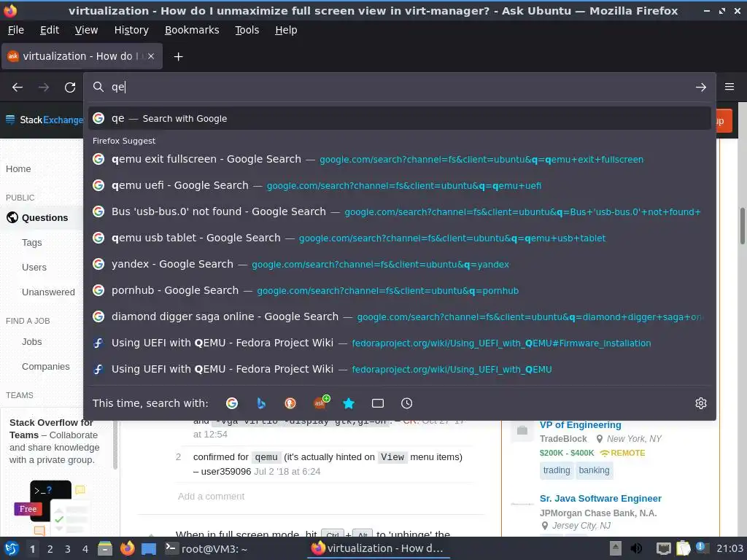This screenshot has width=747, height=560.
Task: Open Unanswered in the sidebar
Action: point(48,292)
